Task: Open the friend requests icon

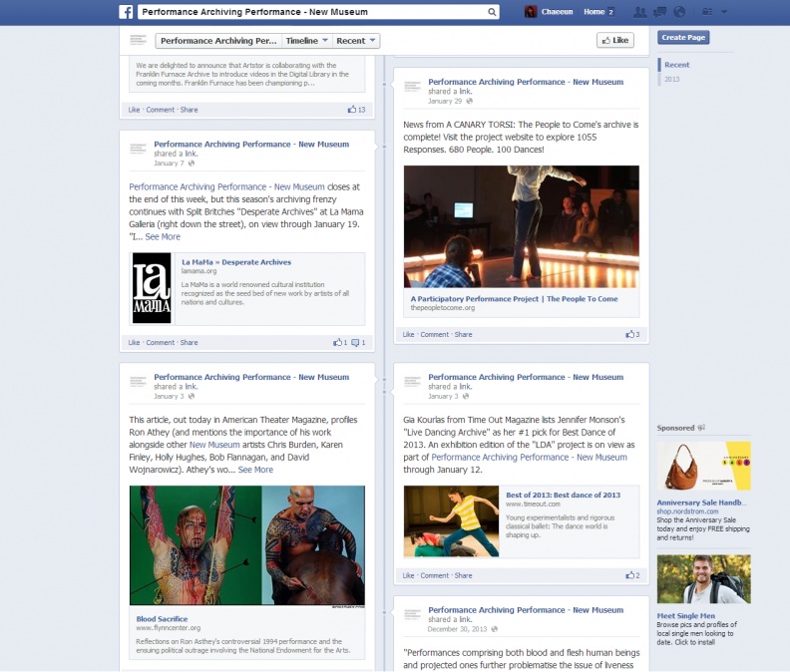Action: click(640, 12)
